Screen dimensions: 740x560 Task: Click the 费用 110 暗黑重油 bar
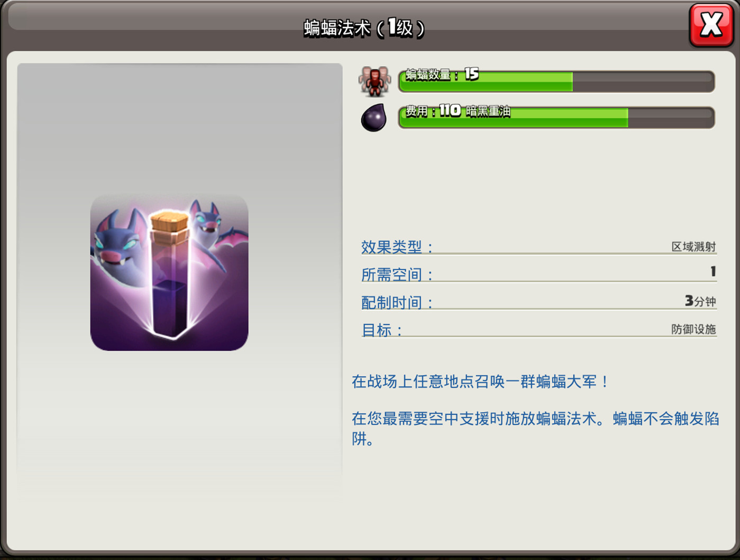point(556,117)
